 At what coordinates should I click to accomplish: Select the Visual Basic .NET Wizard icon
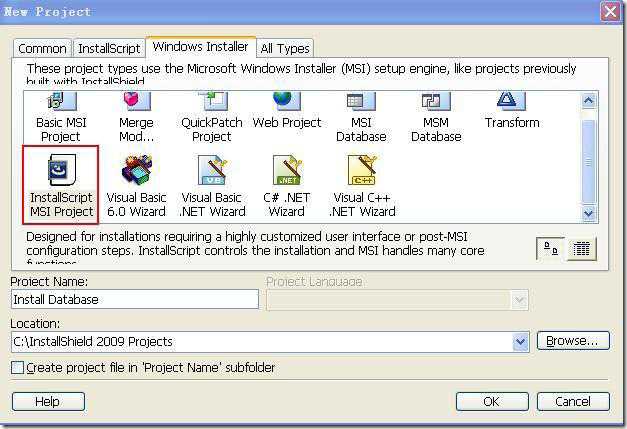(213, 170)
